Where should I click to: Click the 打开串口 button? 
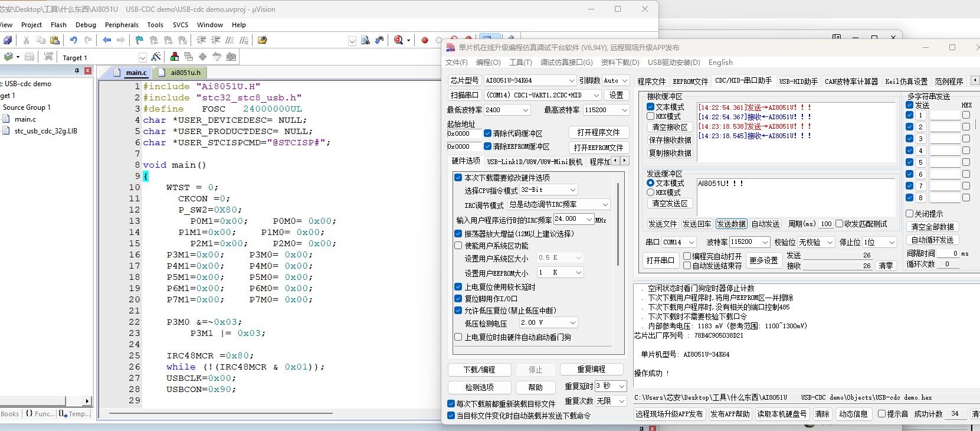click(660, 260)
